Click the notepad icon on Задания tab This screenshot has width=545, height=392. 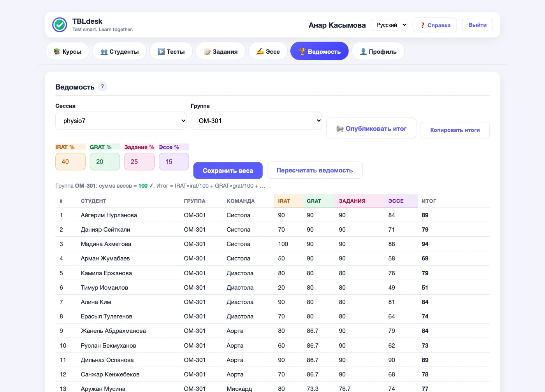coord(207,52)
